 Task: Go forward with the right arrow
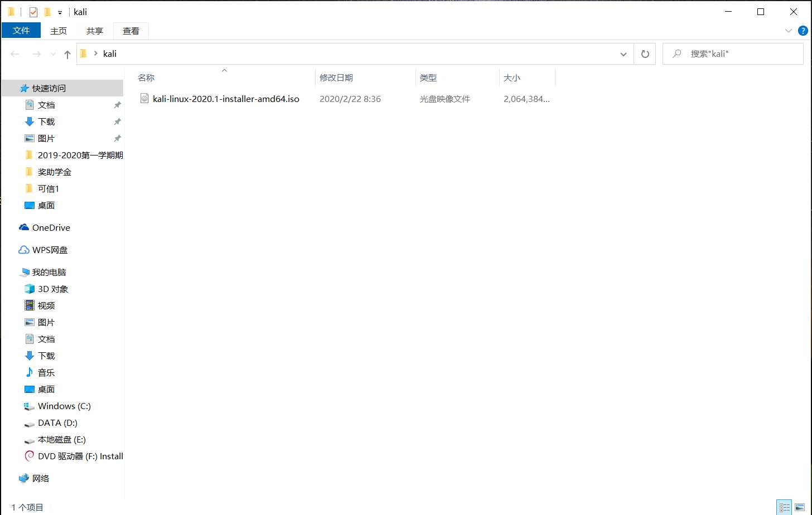coord(36,54)
